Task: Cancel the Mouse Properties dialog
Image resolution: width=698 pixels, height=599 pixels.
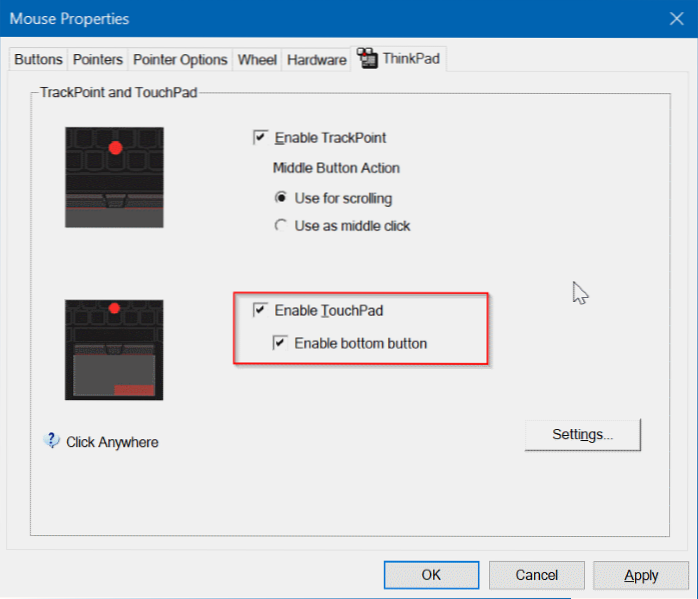Action: [x=536, y=575]
